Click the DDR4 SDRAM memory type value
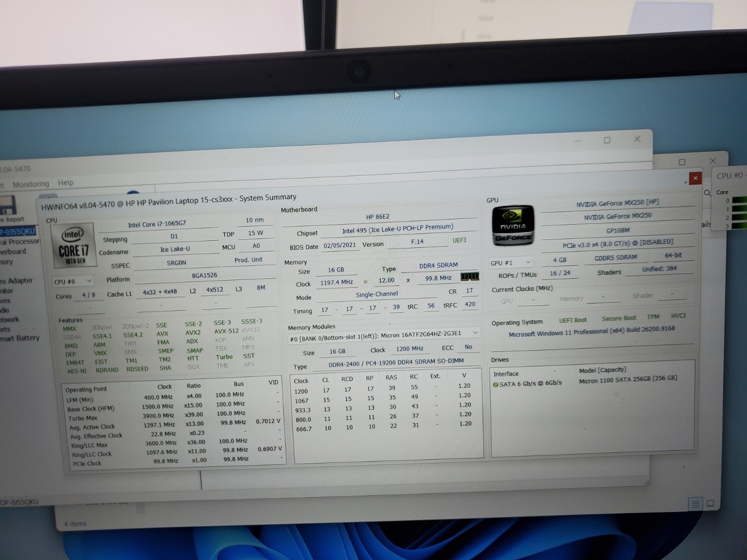The image size is (747, 560). pos(438,265)
